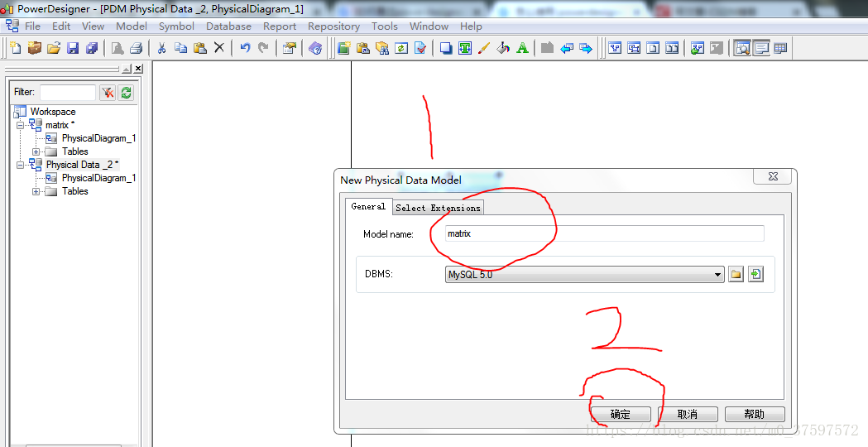Expand Tables folder under Physical Data _2
868x447 pixels.
[x=36, y=192]
